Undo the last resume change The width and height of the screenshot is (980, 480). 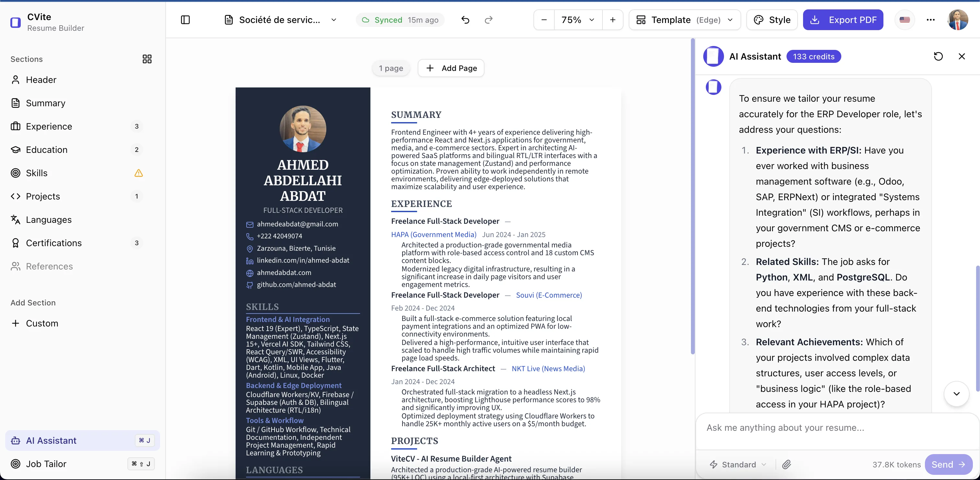coord(465,20)
